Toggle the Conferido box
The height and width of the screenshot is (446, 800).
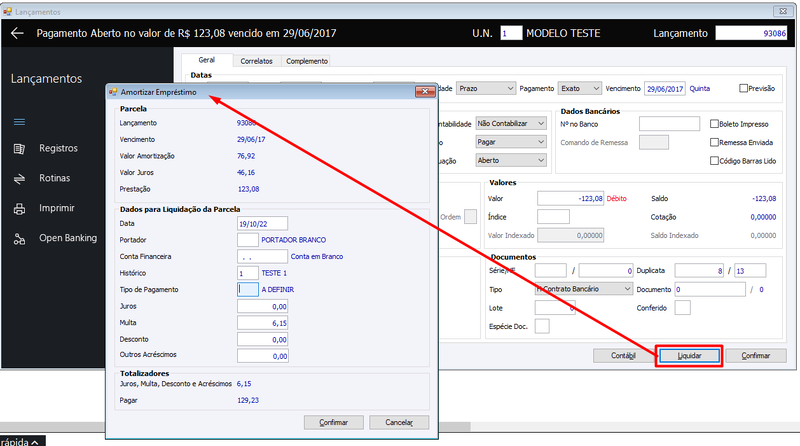tap(683, 308)
